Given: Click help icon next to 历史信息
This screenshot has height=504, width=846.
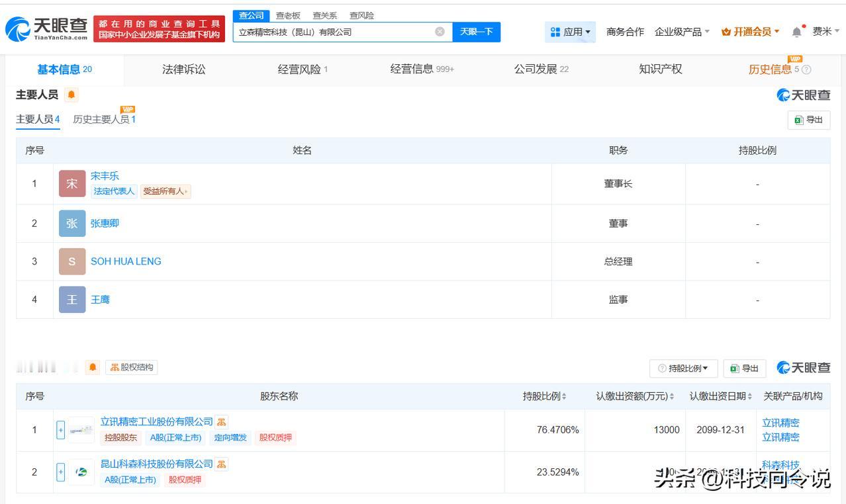Looking at the screenshot, I should [x=806, y=69].
